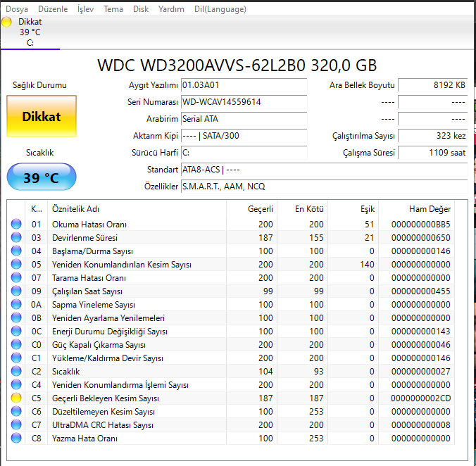This screenshot has width=476, height=466.
Task: Click the Aygıt Yazılımı field 01.03A01
Action: coord(244,85)
